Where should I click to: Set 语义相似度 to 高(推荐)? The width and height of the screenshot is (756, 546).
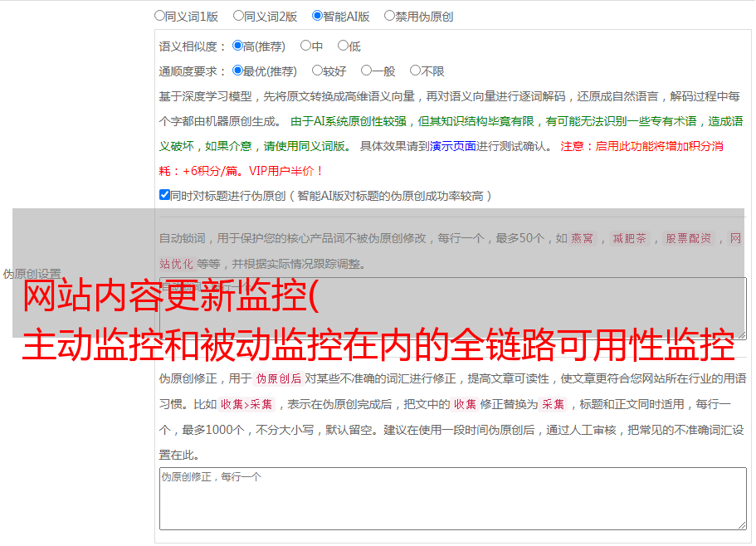[237, 46]
